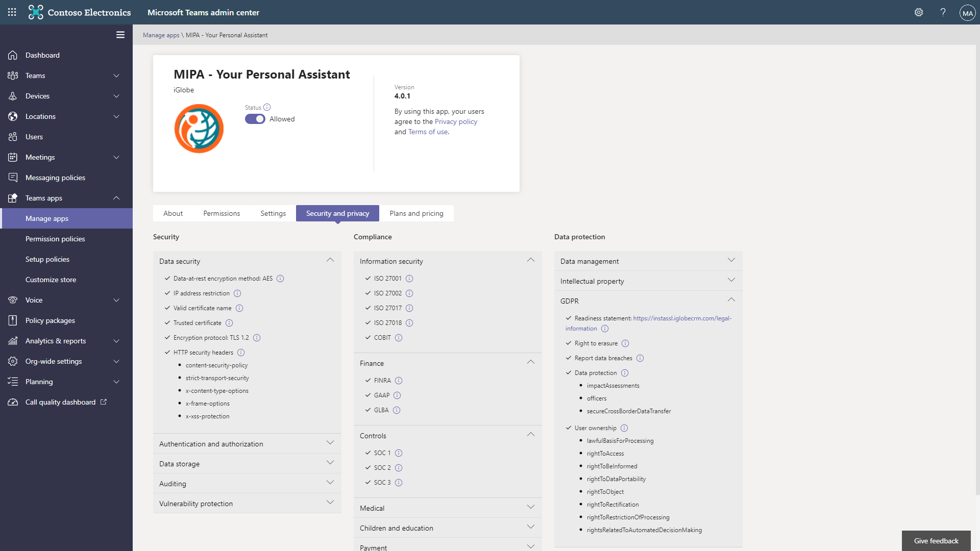Viewport: 980px width, 551px height.
Task: Expand the Voice sidebar section
Action: 116,300
